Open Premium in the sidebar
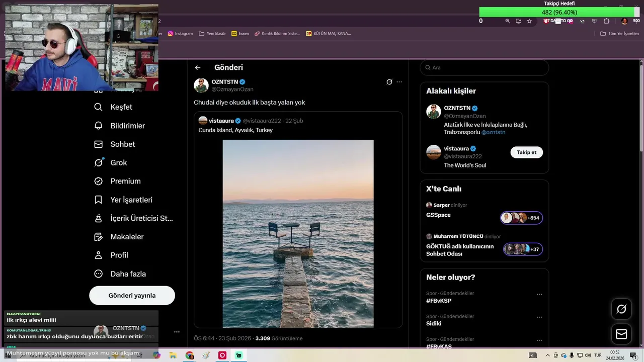 tap(118, 181)
